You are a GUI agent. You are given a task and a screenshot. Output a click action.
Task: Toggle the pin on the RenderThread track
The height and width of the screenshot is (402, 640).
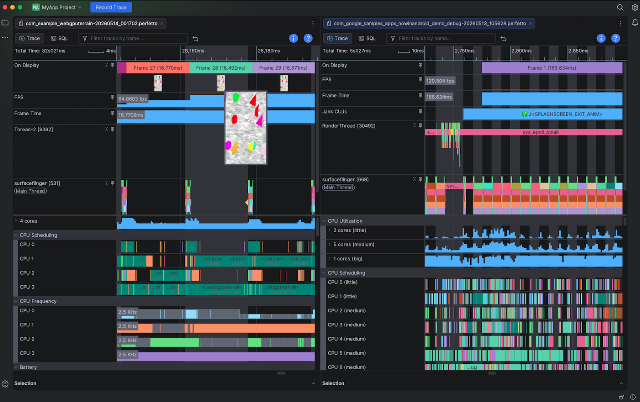[420, 126]
